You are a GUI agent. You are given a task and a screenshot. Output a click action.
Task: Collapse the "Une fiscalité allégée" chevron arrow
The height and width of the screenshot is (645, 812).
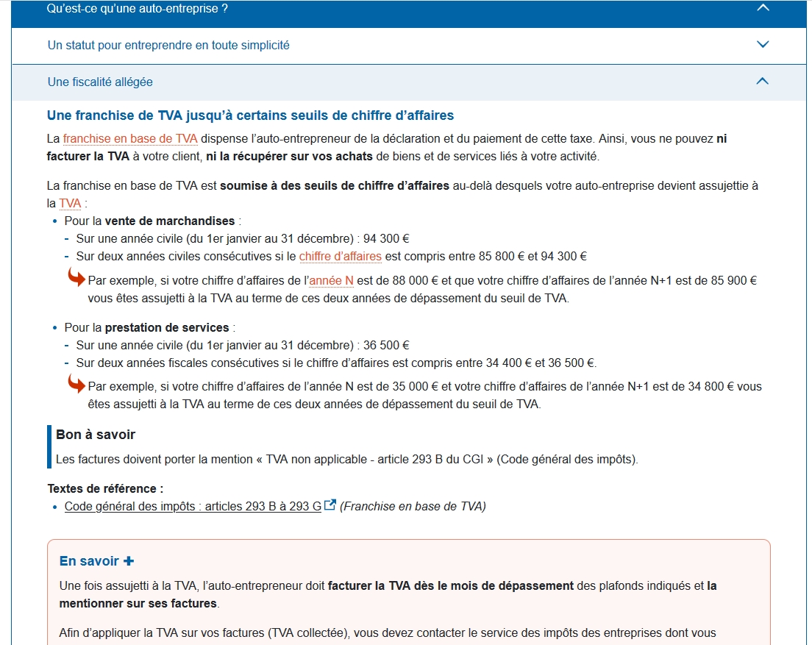click(x=763, y=82)
